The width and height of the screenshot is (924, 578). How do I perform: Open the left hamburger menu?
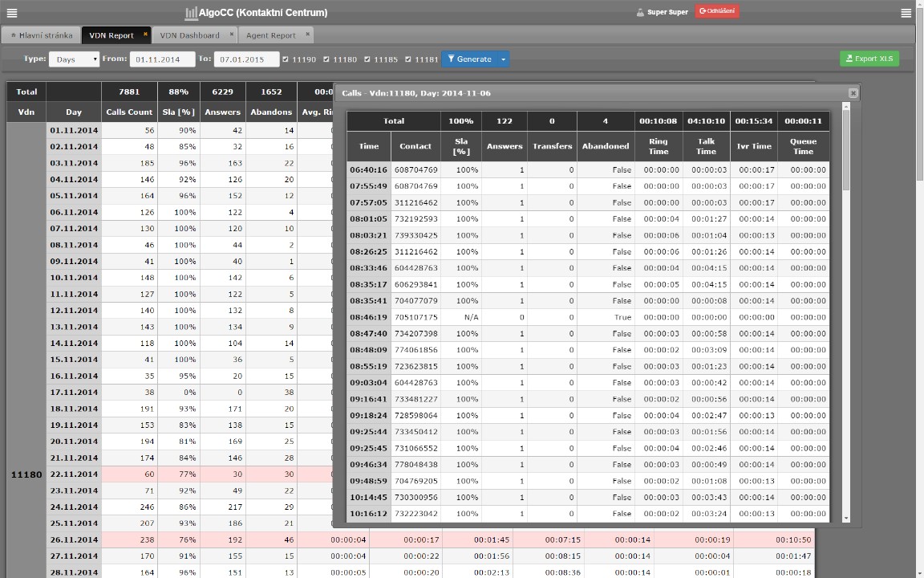[12, 13]
